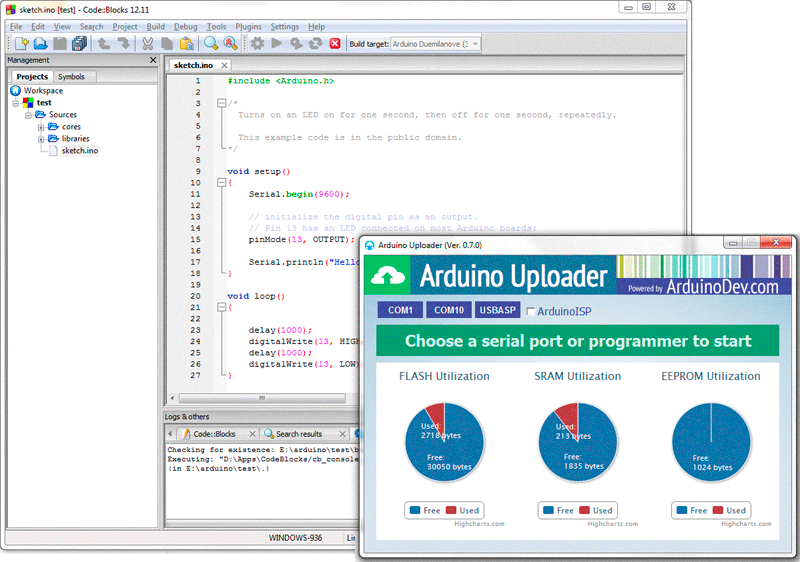Screen dimensions: 800x562
Task: Fold the comment block at line 3
Action: (221, 104)
